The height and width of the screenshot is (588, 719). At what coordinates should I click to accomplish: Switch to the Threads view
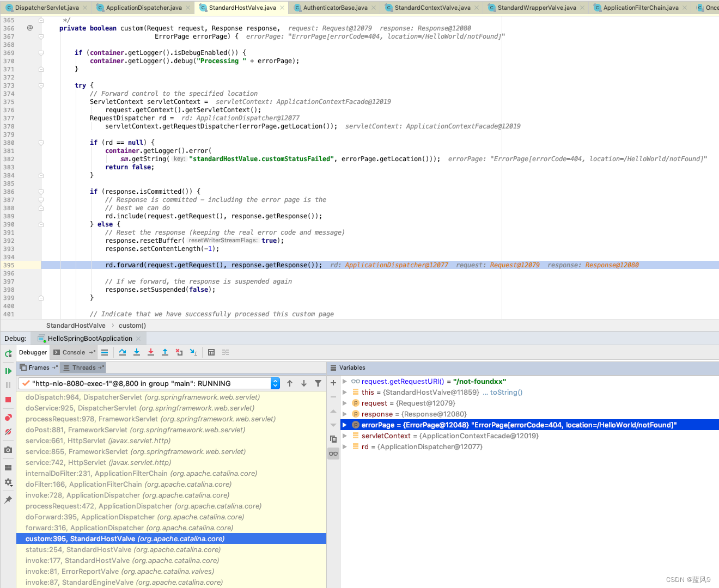tap(83, 367)
